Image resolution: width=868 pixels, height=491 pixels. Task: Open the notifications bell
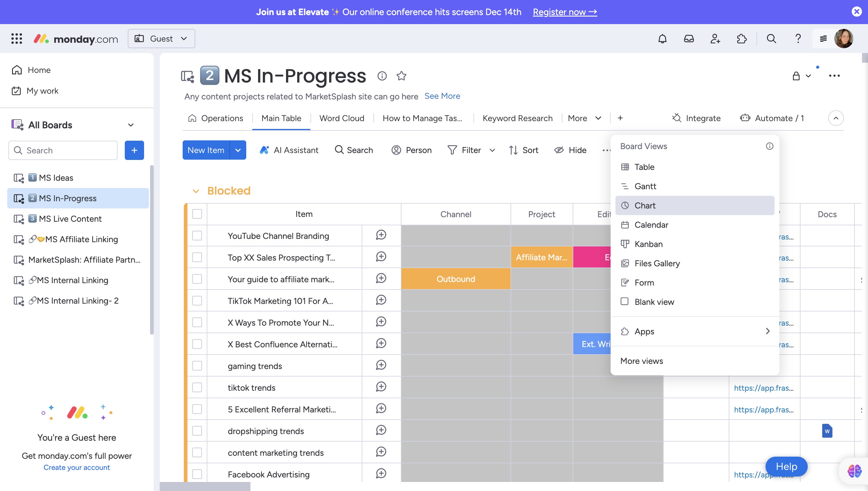coord(662,39)
